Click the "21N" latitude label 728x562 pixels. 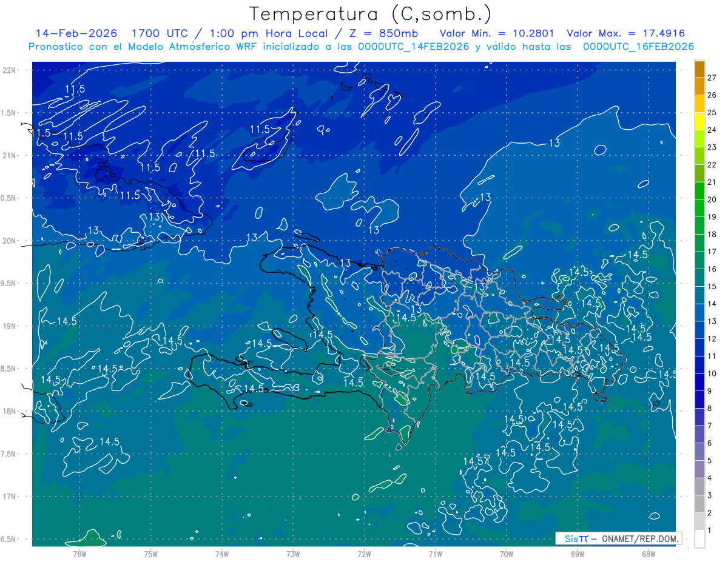click(x=9, y=155)
